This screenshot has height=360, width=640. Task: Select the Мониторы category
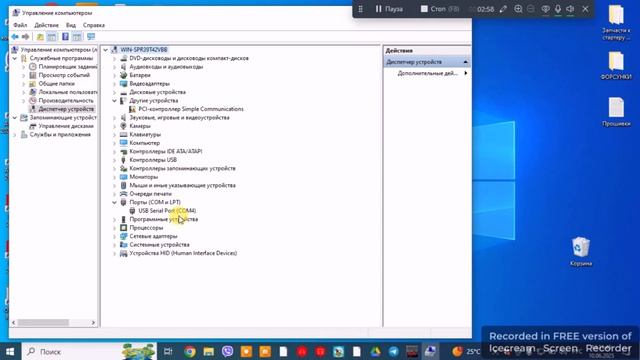point(143,177)
